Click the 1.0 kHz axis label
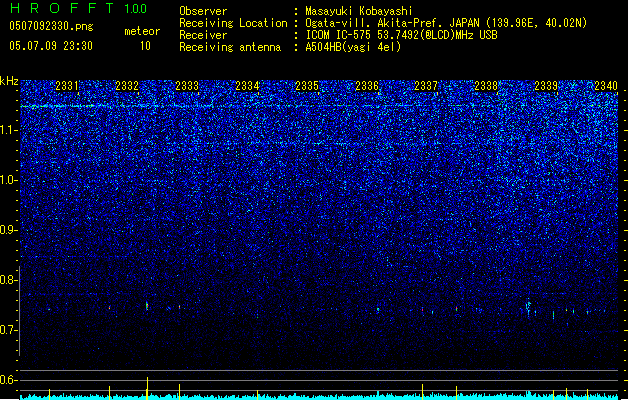 (x=9, y=180)
